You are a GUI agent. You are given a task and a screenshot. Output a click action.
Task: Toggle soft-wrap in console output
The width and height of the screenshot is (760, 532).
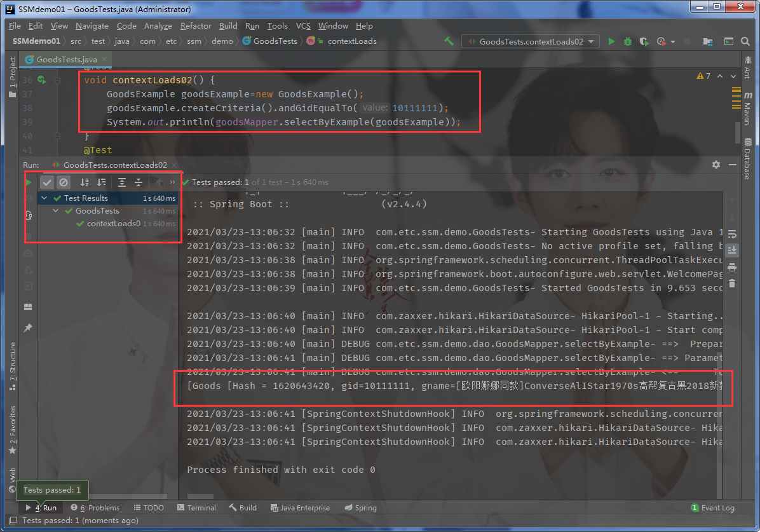point(732,235)
